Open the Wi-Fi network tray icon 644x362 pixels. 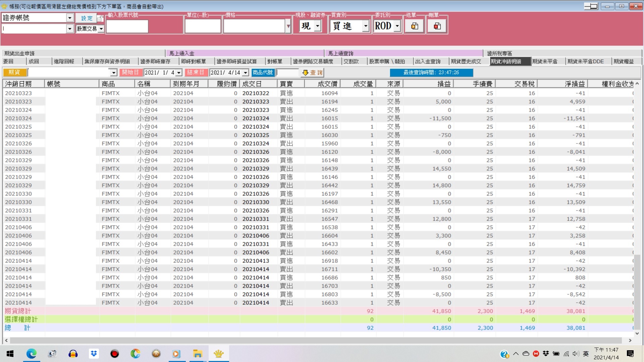567,354
